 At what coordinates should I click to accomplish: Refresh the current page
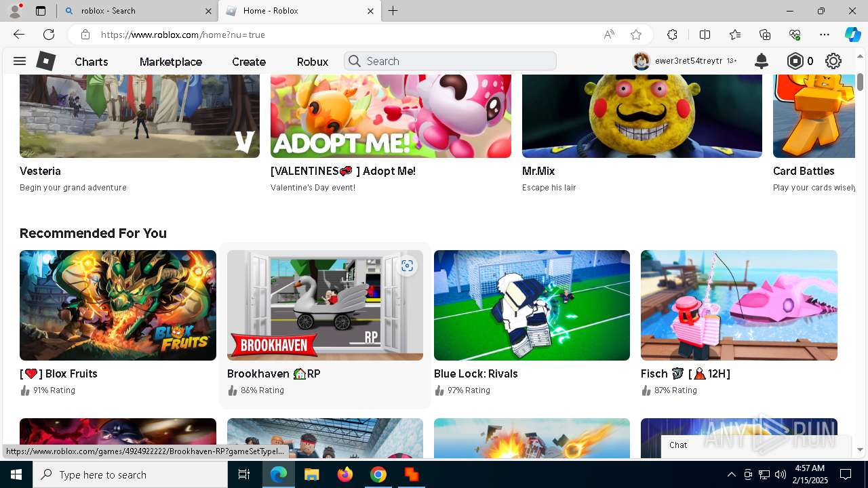pos(49,35)
